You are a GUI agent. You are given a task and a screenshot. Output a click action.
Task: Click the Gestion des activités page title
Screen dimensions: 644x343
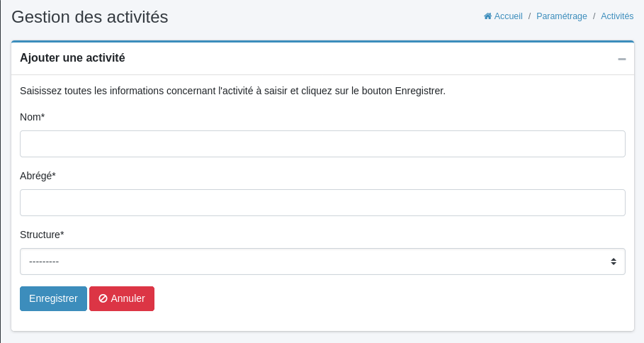click(90, 17)
